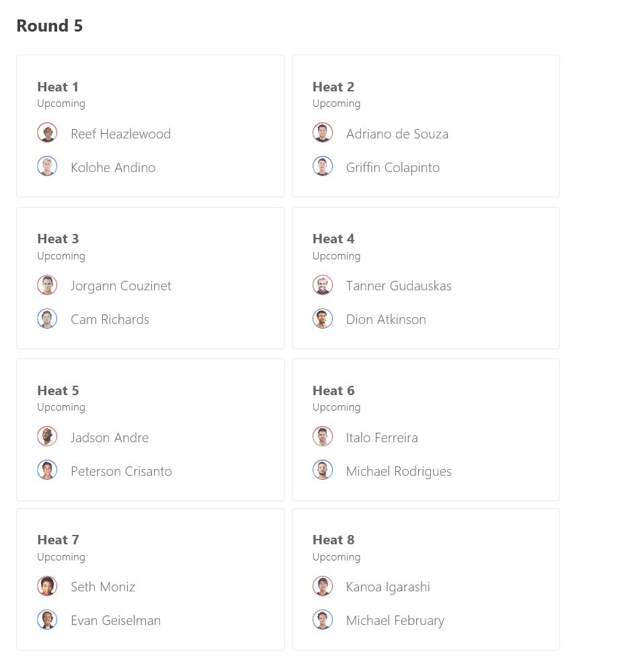
Task: Click the Dion Atkinson name link
Action: 386,319
